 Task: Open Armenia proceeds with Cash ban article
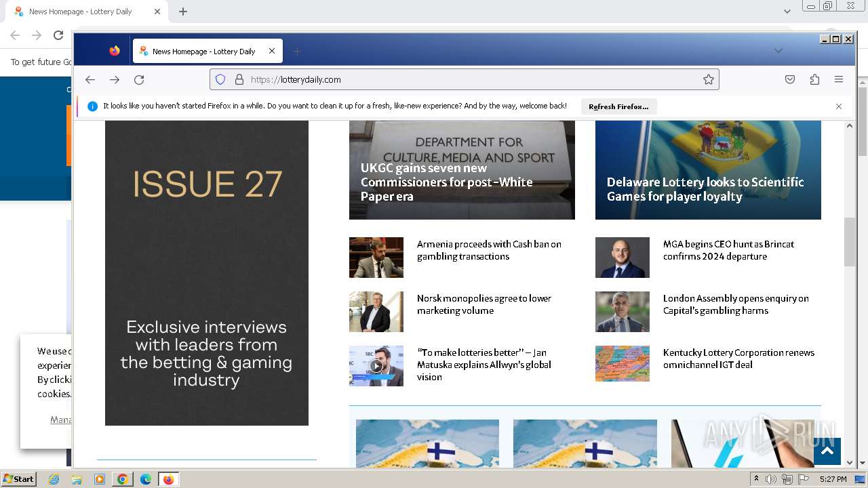489,250
